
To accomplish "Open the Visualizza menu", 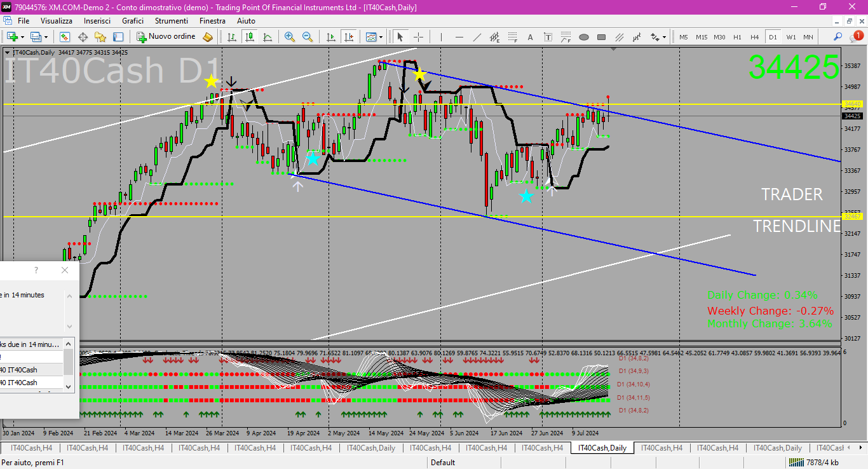I will tap(57, 21).
